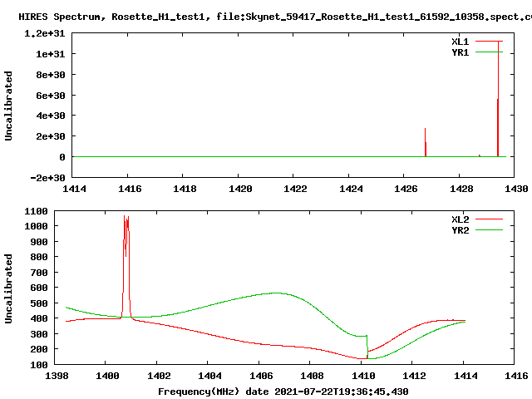
Task: Click the 1422 x-axis tick label
Action: click(x=295, y=189)
